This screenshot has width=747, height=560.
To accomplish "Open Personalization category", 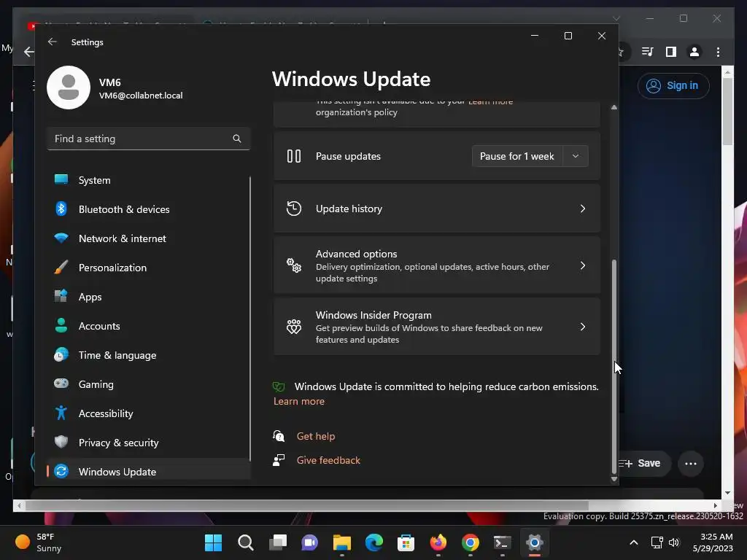I will pos(149,268).
